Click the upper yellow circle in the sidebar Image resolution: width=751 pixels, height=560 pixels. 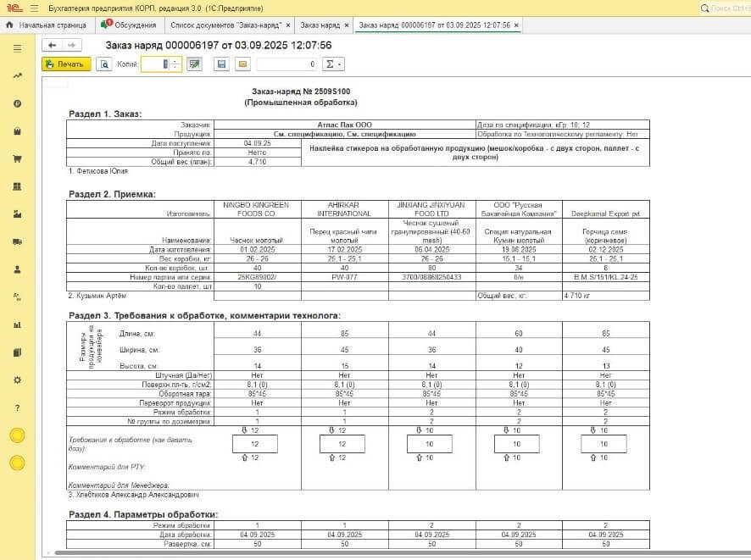click(17, 435)
